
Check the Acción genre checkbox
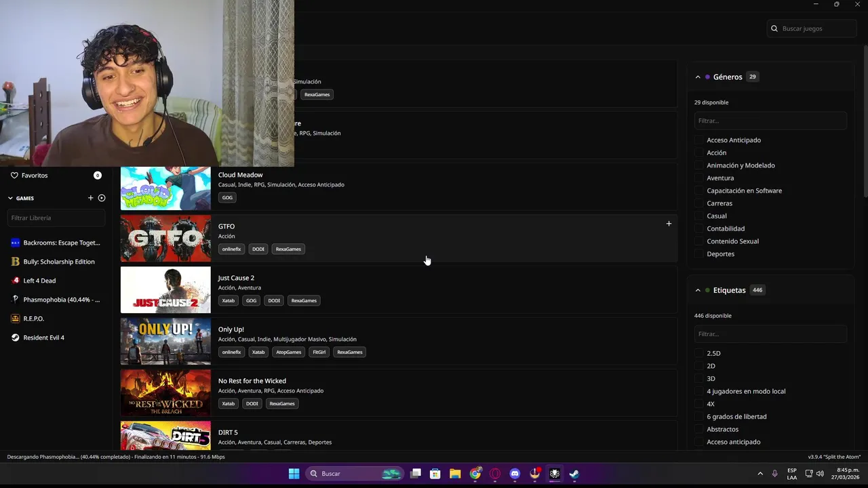[x=699, y=152]
